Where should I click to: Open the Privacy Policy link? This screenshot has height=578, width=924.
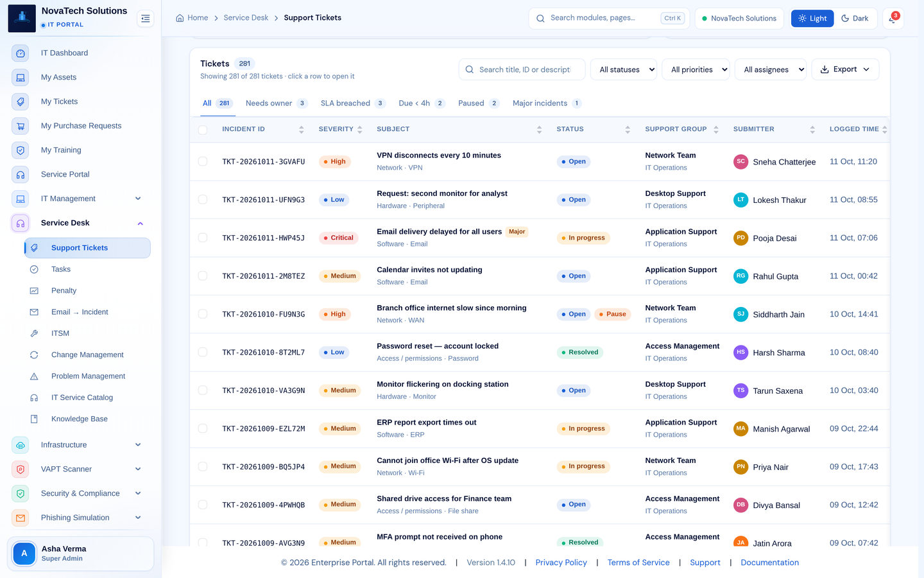(561, 563)
